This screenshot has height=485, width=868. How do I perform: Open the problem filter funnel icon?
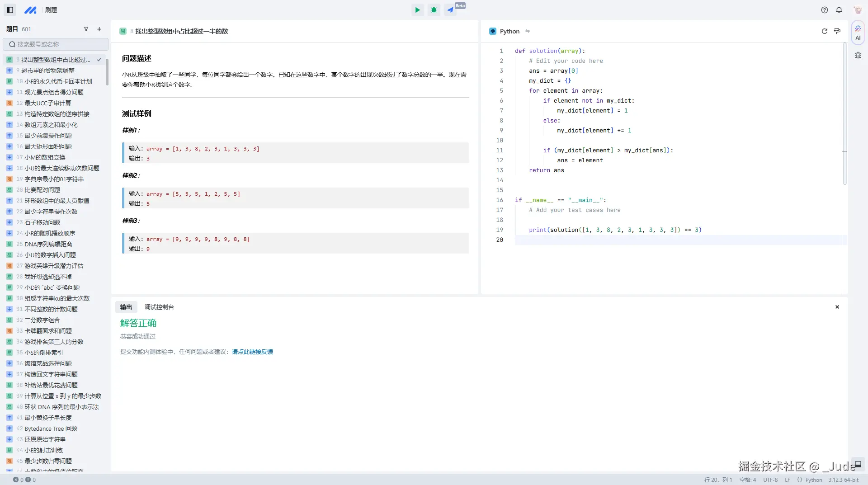pos(86,29)
